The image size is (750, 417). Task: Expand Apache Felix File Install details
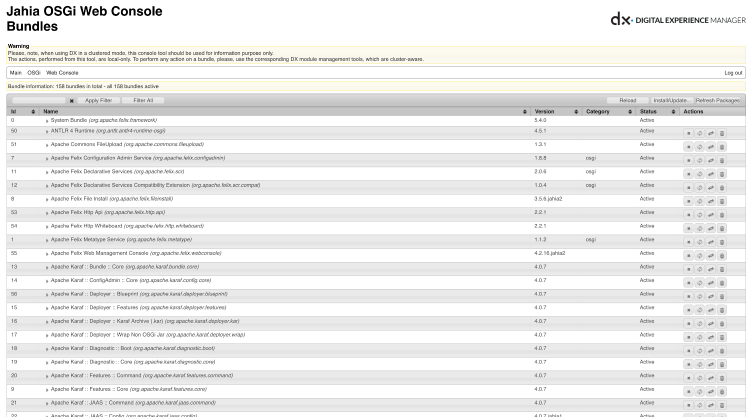47,199
